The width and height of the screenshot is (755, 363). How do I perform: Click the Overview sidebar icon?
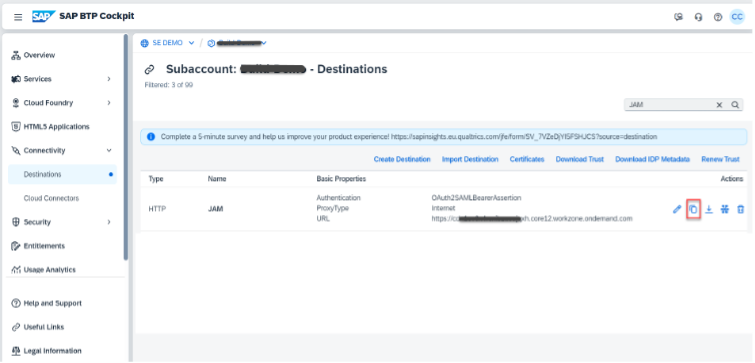(x=15, y=55)
